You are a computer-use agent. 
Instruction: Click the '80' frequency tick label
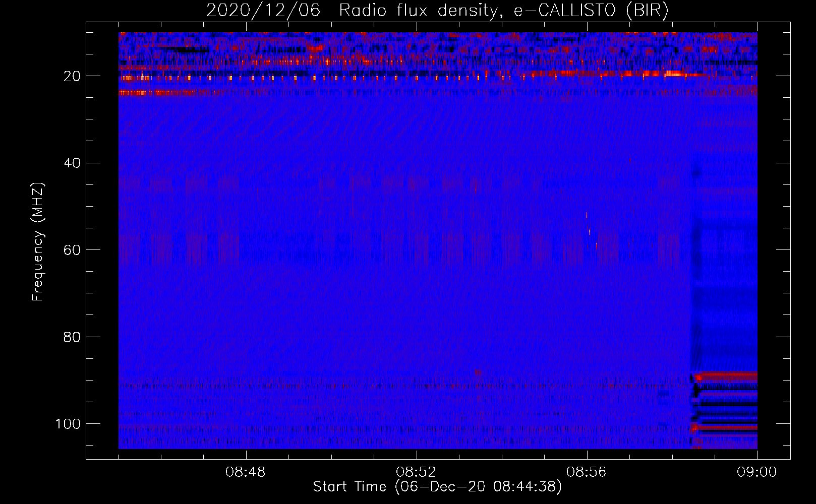point(73,337)
